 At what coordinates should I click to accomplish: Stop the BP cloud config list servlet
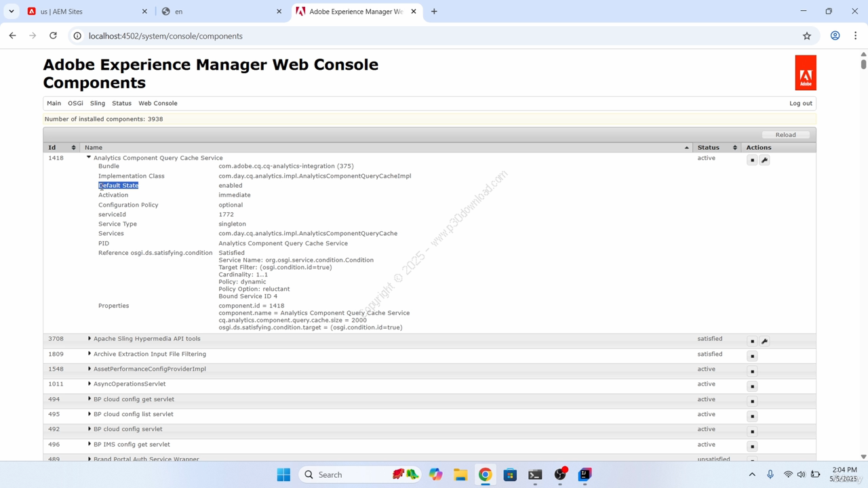coord(752,416)
